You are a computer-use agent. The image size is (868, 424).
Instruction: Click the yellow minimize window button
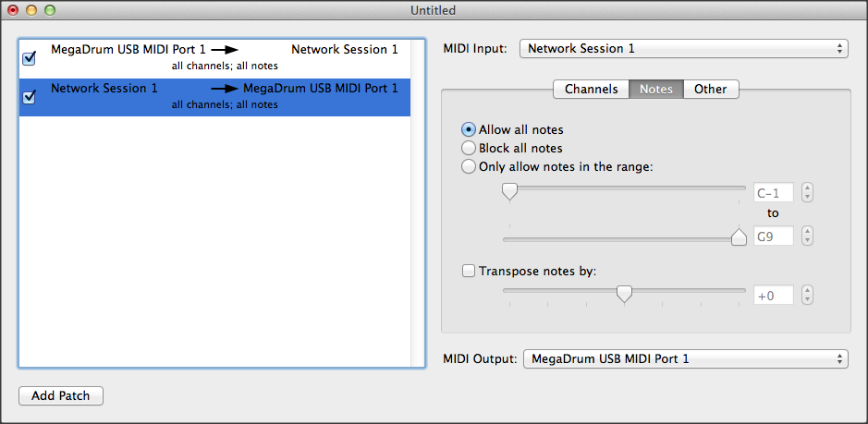[31, 10]
